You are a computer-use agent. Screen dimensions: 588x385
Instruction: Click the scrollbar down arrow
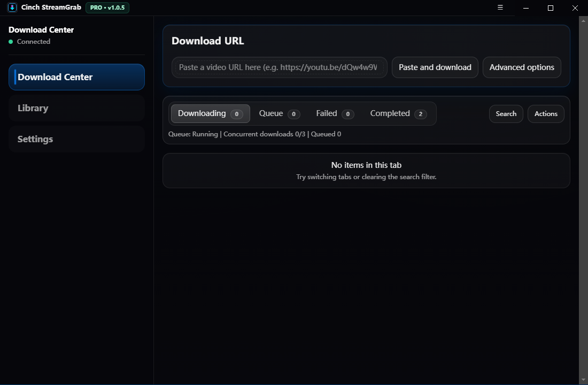tap(583, 380)
